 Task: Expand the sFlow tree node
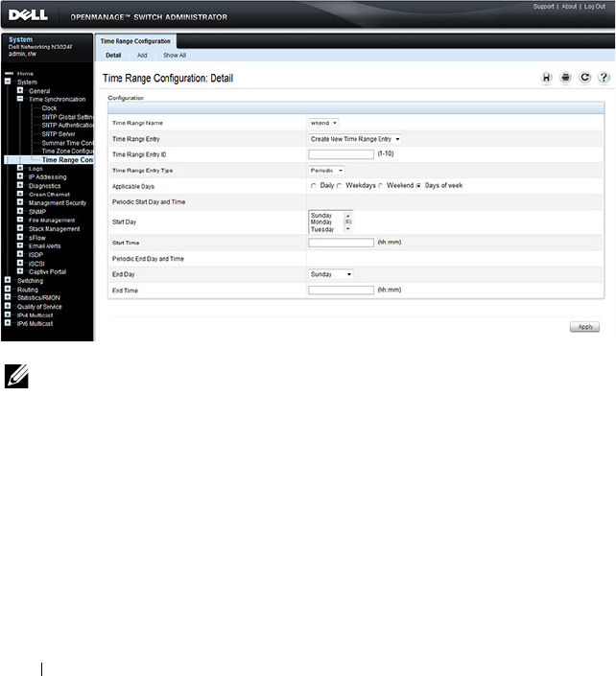[x=20, y=237]
